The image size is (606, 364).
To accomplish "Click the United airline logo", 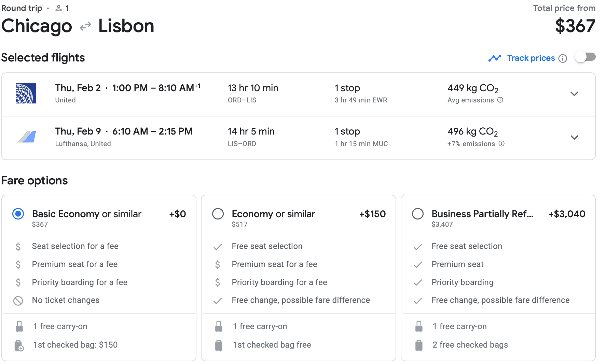I will click(26, 93).
